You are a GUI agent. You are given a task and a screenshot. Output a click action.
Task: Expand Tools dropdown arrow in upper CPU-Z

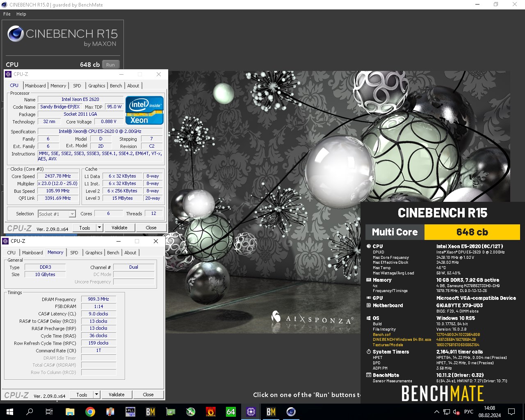click(x=99, y=228)
